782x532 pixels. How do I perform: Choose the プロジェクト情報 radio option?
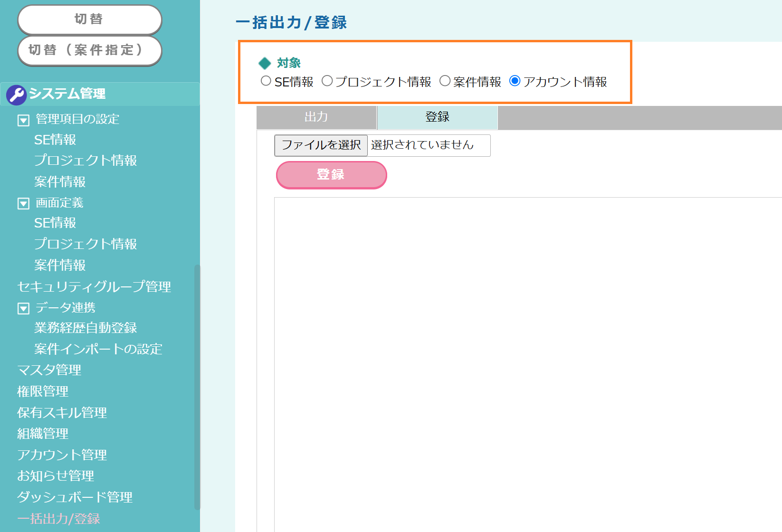(327, 81)
